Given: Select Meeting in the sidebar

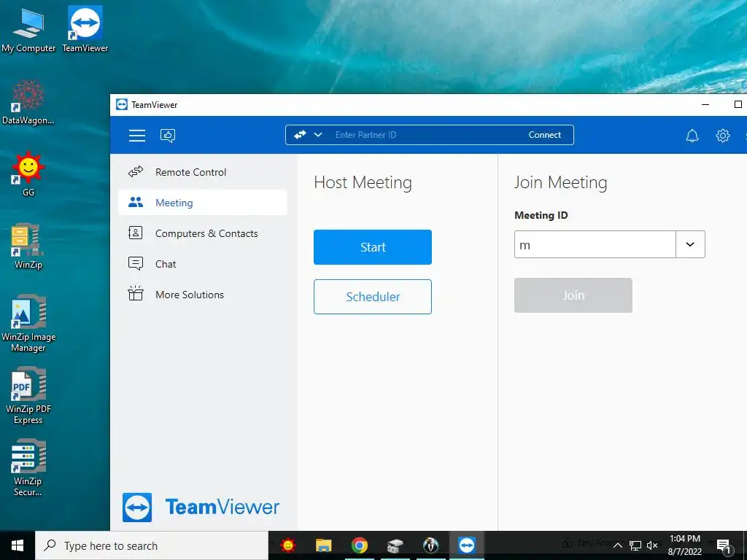Looking at the screenshot, I should tap(203, 203).
